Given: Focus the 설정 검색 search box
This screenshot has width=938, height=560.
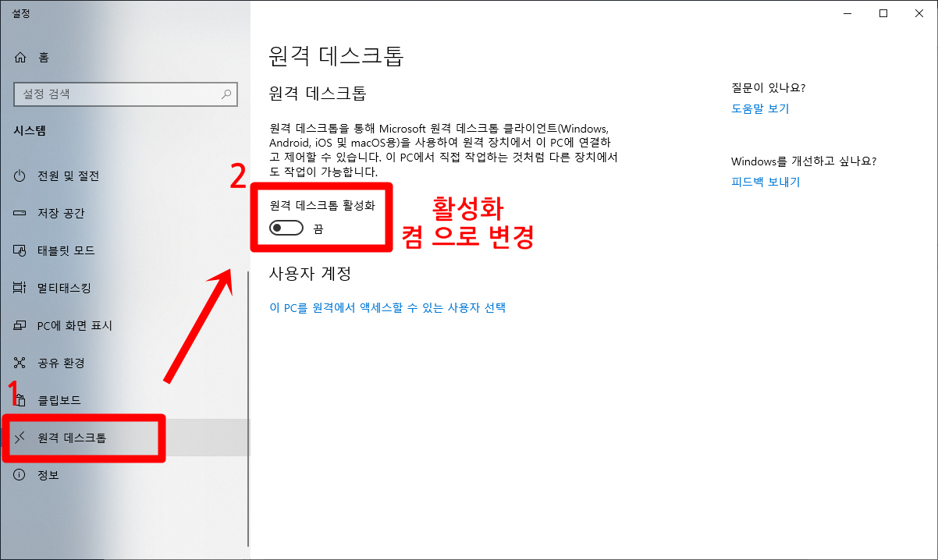Looking at the screenshot, I should [x=125, y=94].
